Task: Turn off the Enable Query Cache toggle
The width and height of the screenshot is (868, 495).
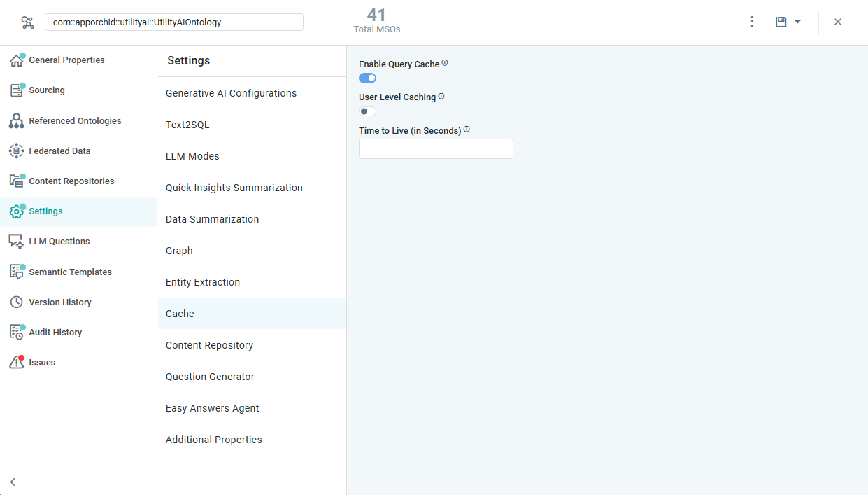Action: pyautogui.click(x=367, y=78)
